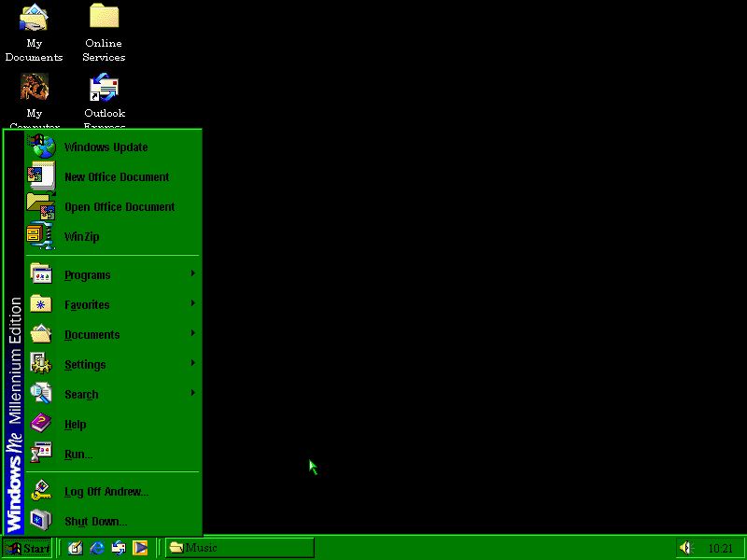Click Show Desktop quick launch icon
Image resolution: width=747 pixels, height=560 pixels.
(76, 548)
